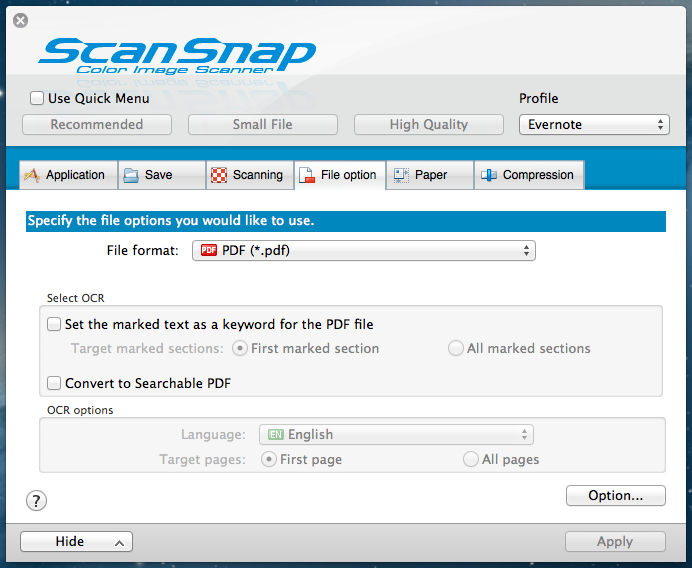Click the Scanning tab checkered icon
Image resolution: width=692 pixels, height=568 pixels.
(x=219, y=175)
